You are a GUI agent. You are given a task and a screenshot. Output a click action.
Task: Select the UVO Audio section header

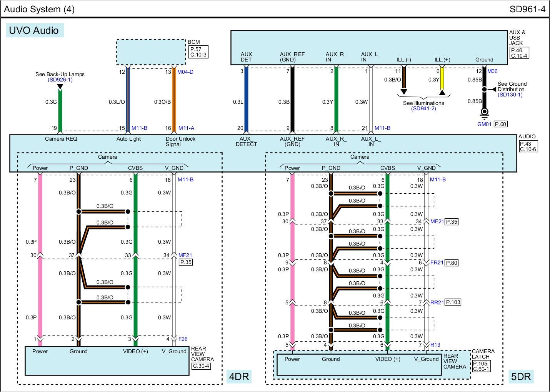35,30
